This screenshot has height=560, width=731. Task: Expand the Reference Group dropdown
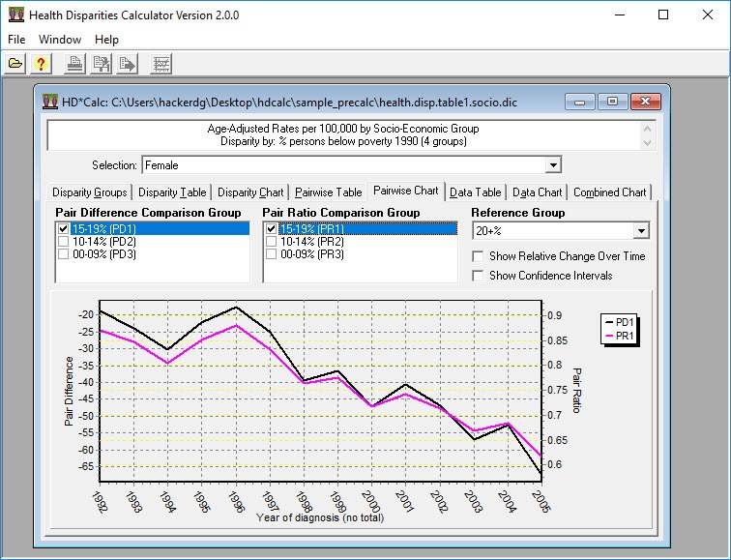pyautogui.click(x=639, y=231)
